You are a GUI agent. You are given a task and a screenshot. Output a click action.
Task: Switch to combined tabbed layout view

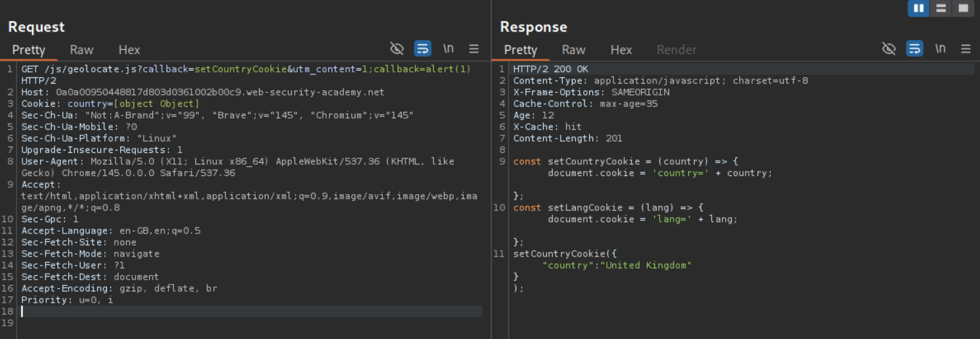[963, 8]
